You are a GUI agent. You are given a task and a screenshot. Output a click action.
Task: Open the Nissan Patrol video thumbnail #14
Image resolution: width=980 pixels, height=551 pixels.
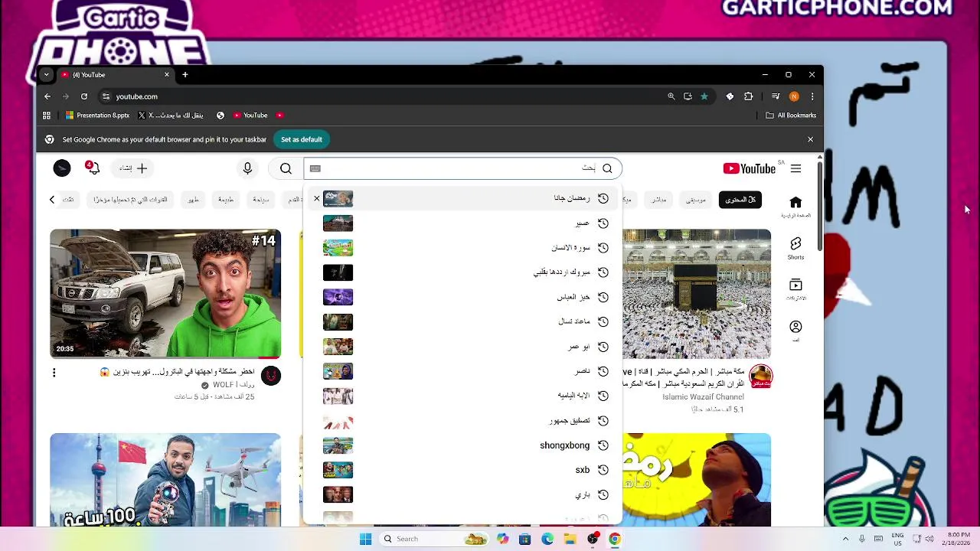pyautogui.click(x=165, y=294)
